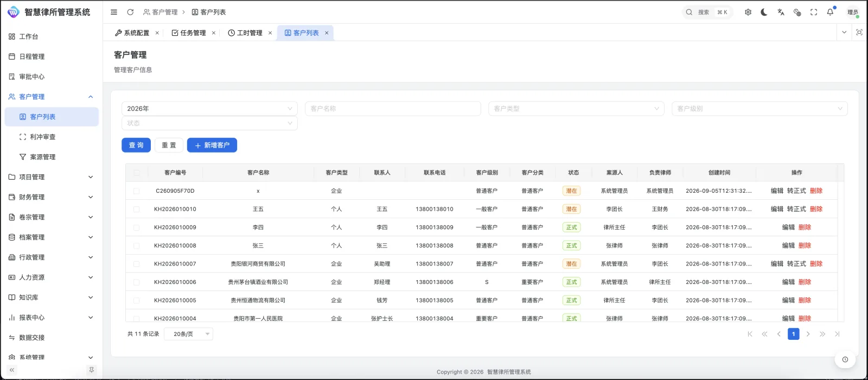Select checkbox for row KH2026010009
868x380 pixels.
(136, 227)
